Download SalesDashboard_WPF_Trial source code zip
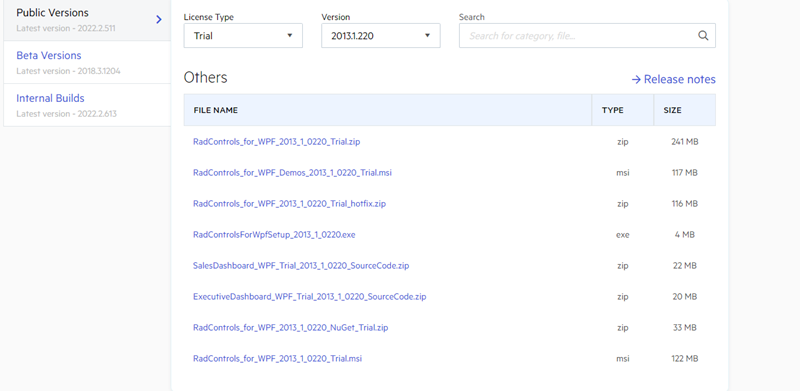Viewport: 800px width, 391px height. tap(301, 266)
